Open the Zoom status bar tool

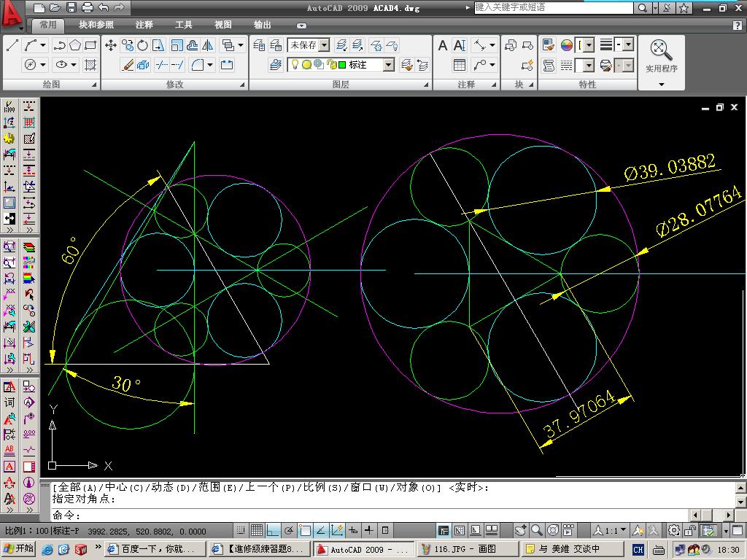[536, 530]
